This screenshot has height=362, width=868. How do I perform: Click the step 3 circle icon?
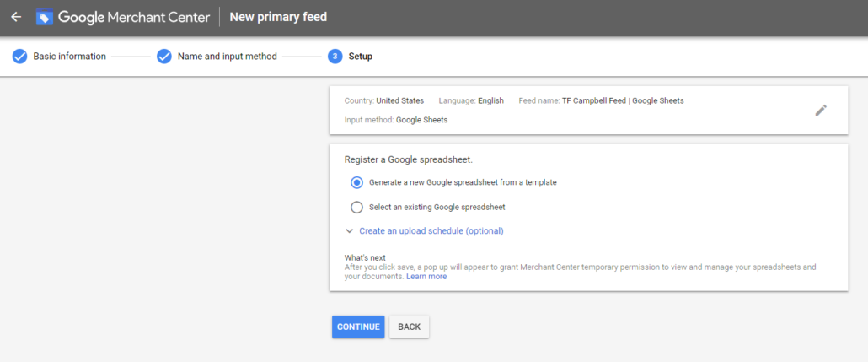point(335,57)
